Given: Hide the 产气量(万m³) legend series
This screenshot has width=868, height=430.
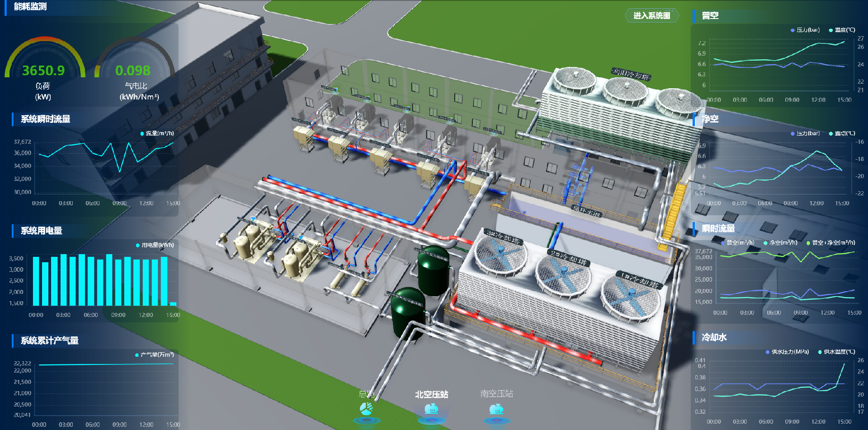Looking at the screenshot, I should 154,354.
